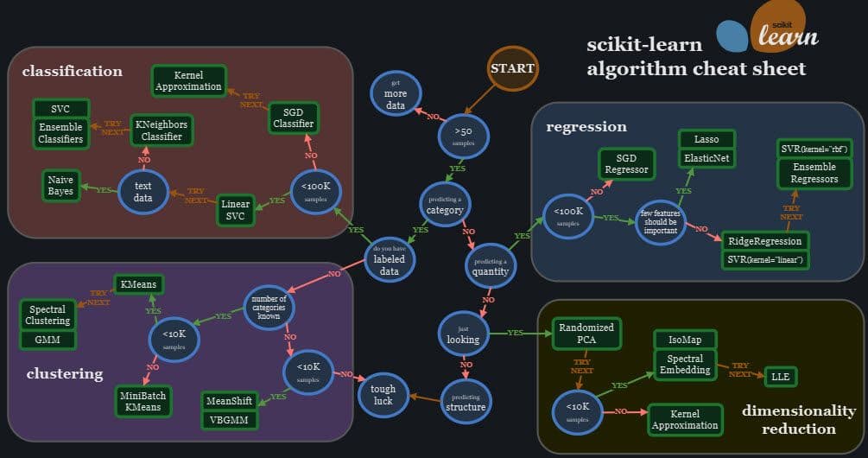Click the 'text data' decision node
Screen dimensions: 868x458
[x=143, y=192]
